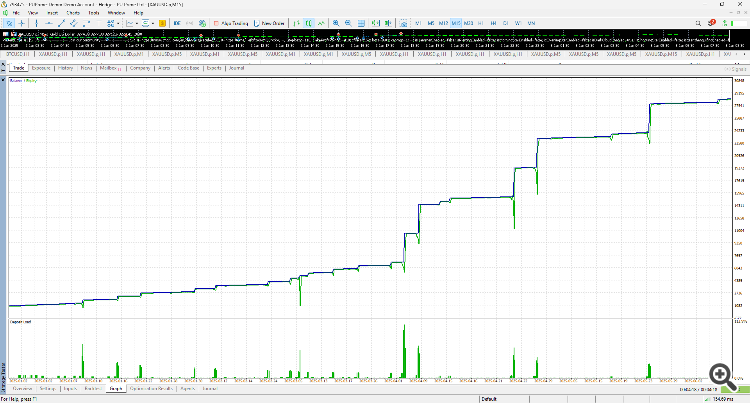Zoom out the chart
The width and height of the screenshot is (750, 403).
(x=348, y=23)
